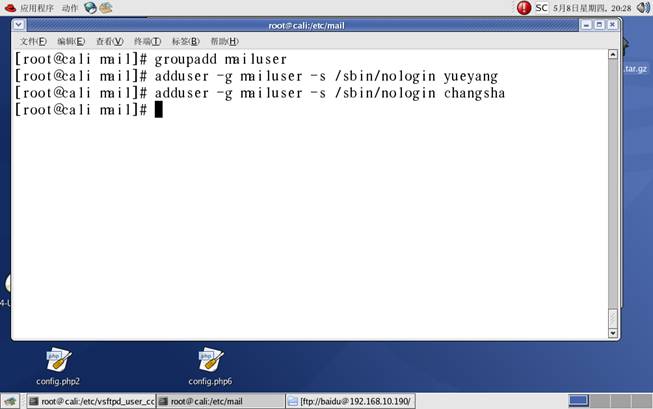
Task: Open the 终端(T) menu
Action: coord(147,41)
